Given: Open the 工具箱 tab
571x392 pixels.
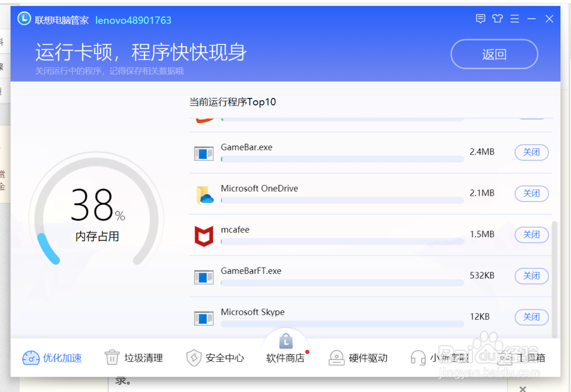Looking at the screenshot, I should [x=522, y=358].
